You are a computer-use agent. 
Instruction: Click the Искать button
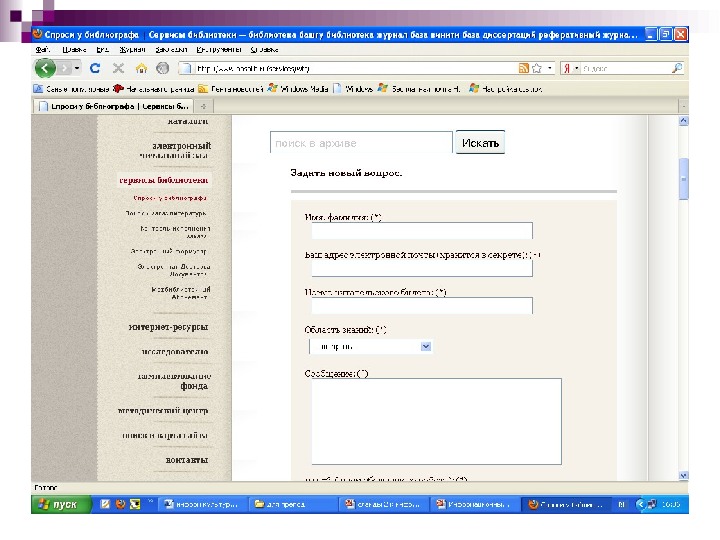tap(480, 143)
